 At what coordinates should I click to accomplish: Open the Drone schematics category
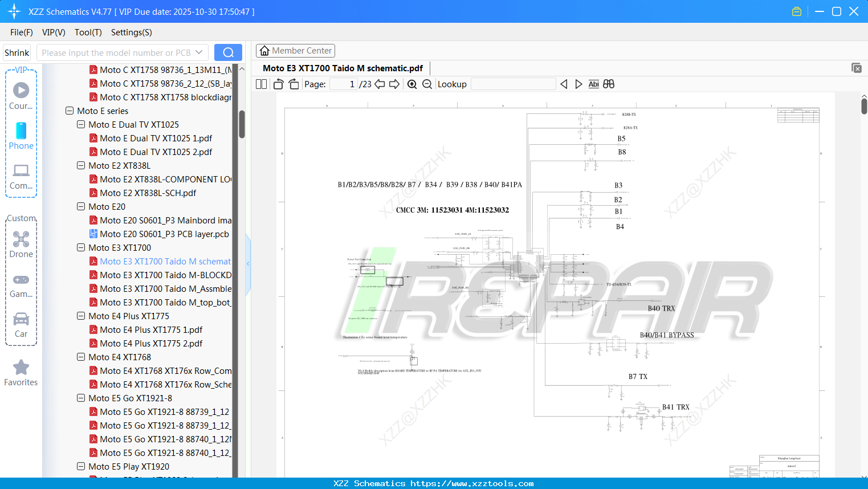coord(21,245)
